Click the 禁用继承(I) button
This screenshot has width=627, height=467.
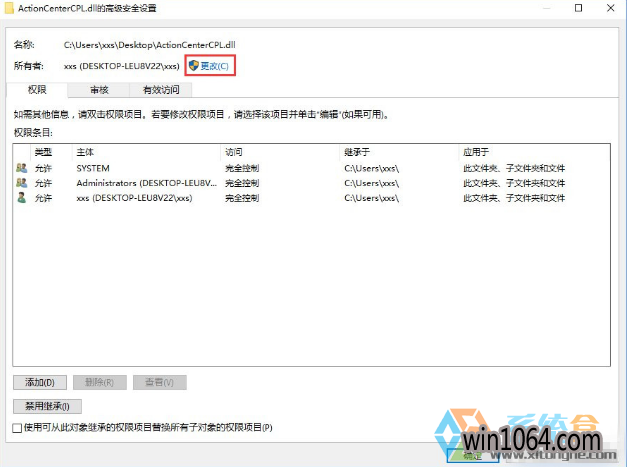(x=47, y=406)
